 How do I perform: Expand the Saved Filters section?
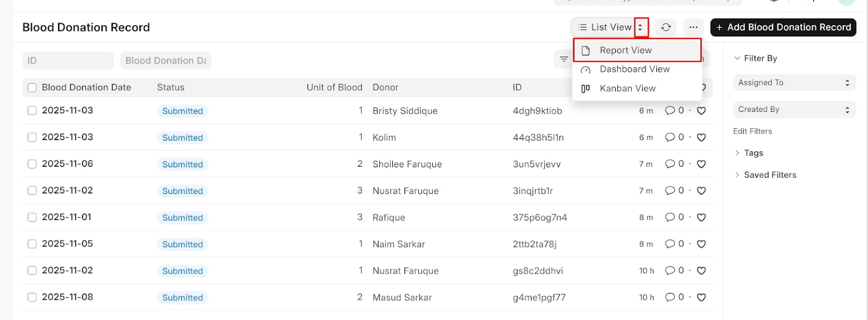click(x=770, y=174)
